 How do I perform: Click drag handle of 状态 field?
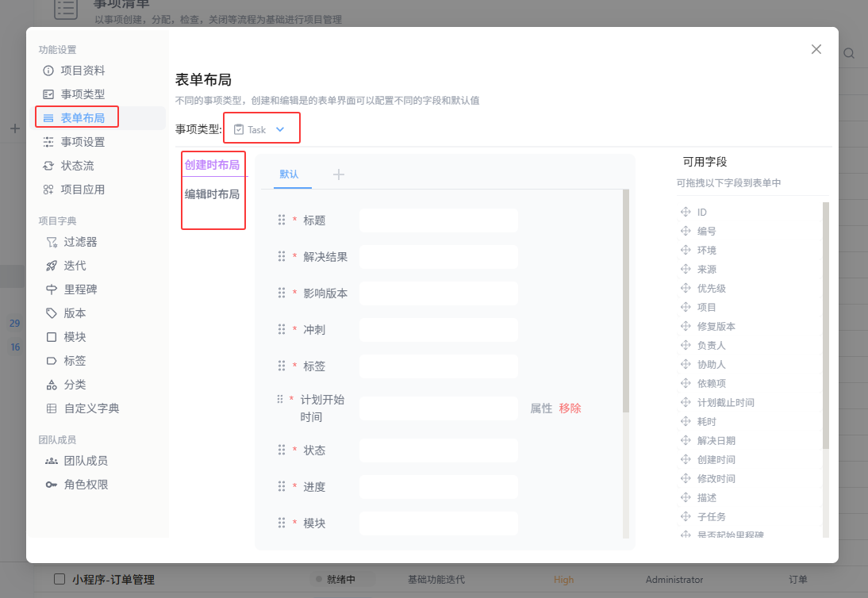click(x=282, y=450)
